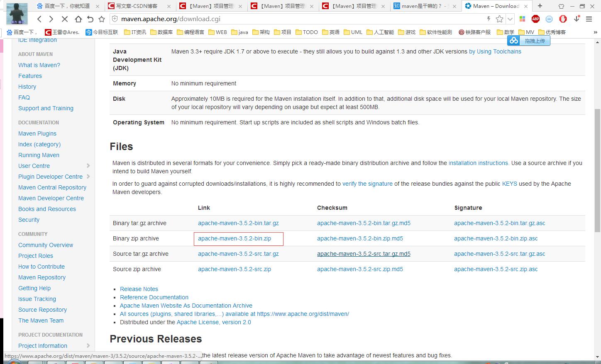Open the IT资讯 bookmark folder

(135, 32)
